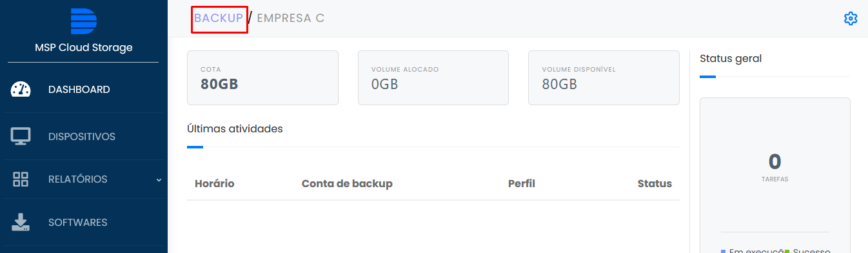
Task: Click the Softwares download icon
Action: [21, 222]
